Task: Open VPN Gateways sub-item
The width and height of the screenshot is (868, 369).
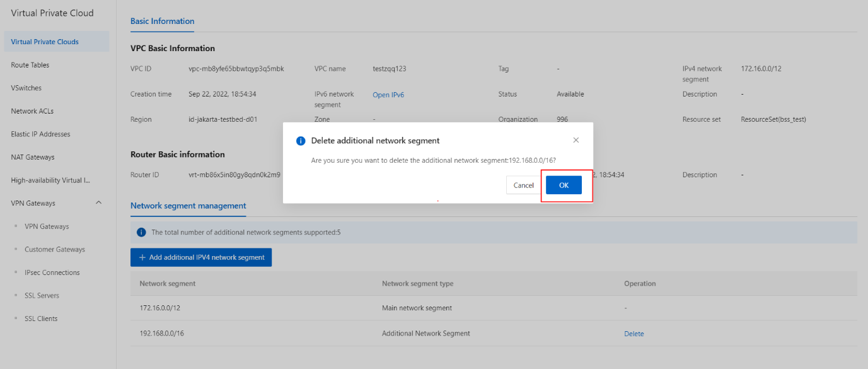Action: coord(47,226)
